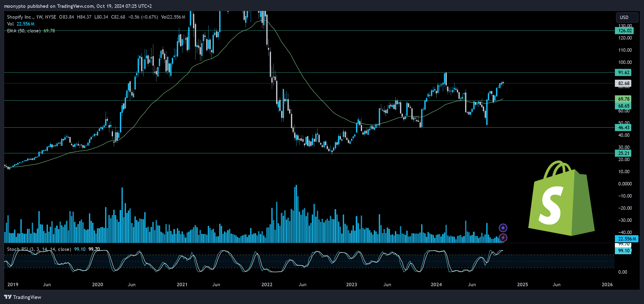Click the current price label 82.68
Image resolution: width=644 pixels, height=304 pixels.
point(623,83)
